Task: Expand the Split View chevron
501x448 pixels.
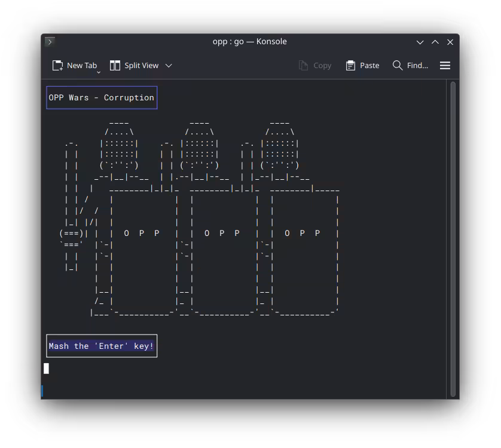Action: click(169, 66)
